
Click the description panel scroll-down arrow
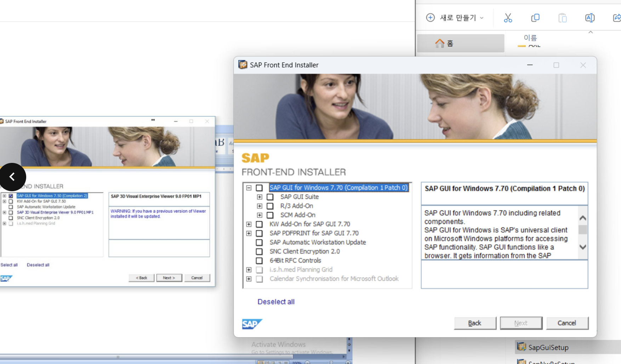[x=583, y=247]
